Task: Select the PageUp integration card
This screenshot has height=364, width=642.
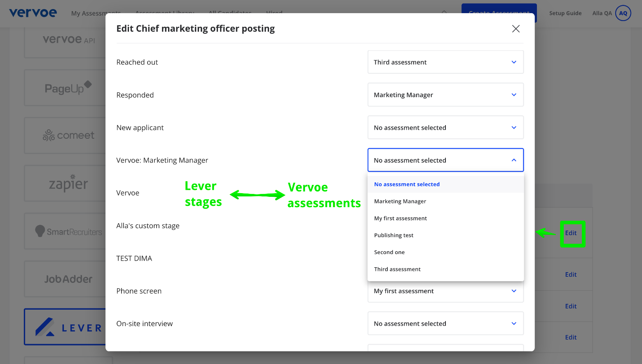Action: click(x=65, y=88)
